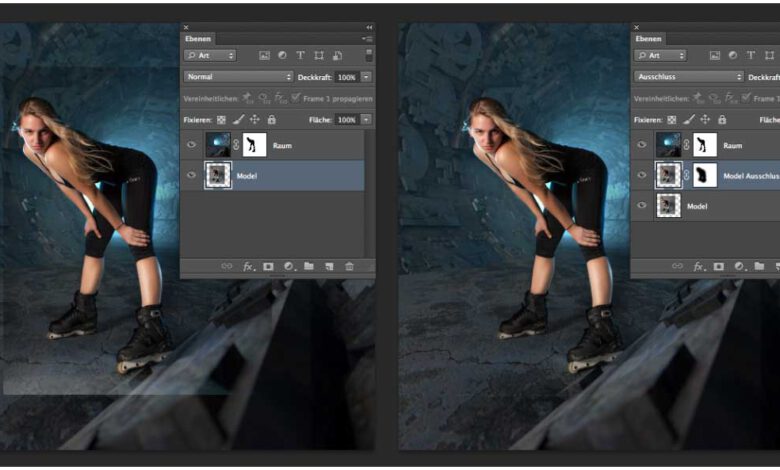Image resolution: width=780 pixels, height=470 pixels.
Task: Create new layer in left panel
Action: (329, 267)
